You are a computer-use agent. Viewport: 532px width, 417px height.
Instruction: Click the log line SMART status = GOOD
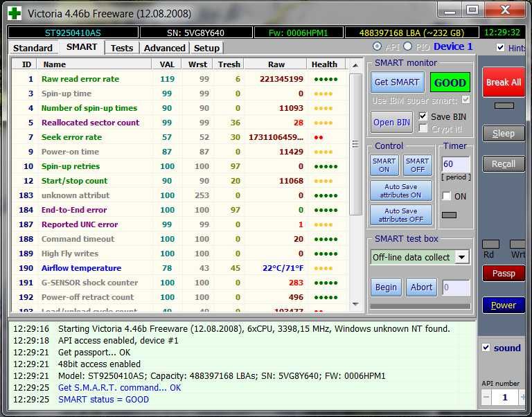(x=103, y=400)
